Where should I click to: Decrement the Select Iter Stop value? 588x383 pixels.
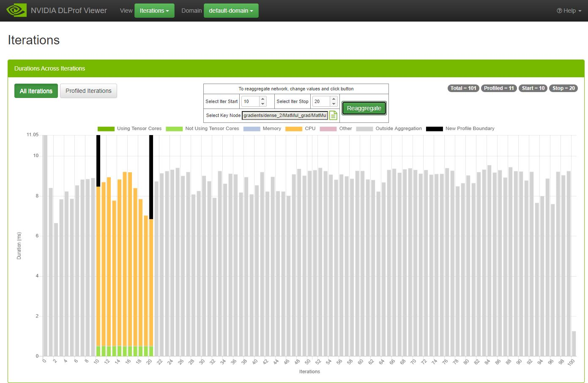click(x=334, y=104)
